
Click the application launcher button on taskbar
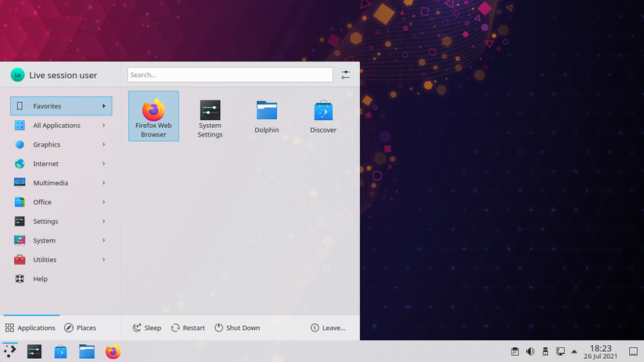[x=10, y=352]
